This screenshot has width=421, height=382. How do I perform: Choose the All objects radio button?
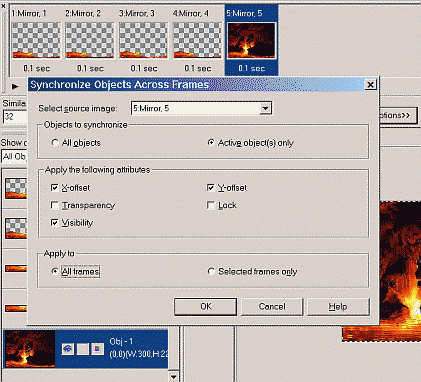(x=55, y=143)
